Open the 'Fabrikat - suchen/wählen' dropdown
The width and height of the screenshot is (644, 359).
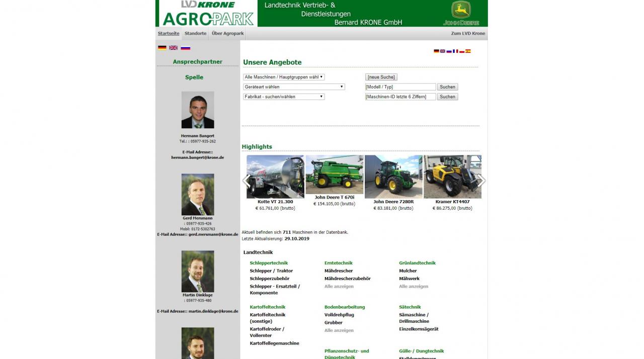pyautogui.click(x=284, y=97)
